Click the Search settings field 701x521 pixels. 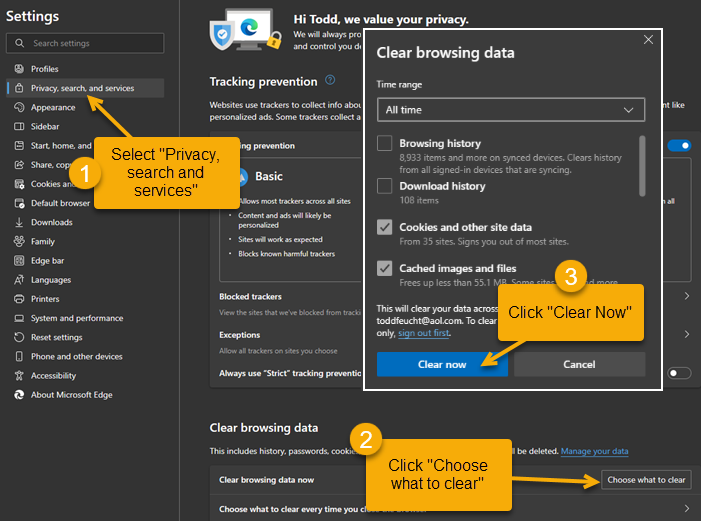pyautogui.click(x=85, y=43)
